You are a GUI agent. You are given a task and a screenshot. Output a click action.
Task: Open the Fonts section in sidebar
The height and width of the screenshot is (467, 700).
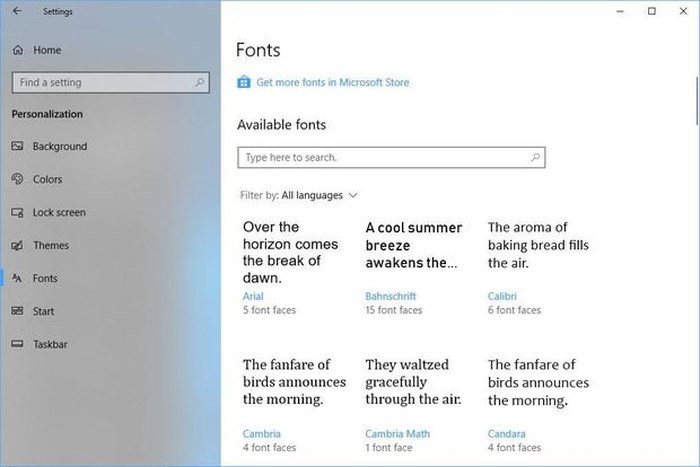45,279
